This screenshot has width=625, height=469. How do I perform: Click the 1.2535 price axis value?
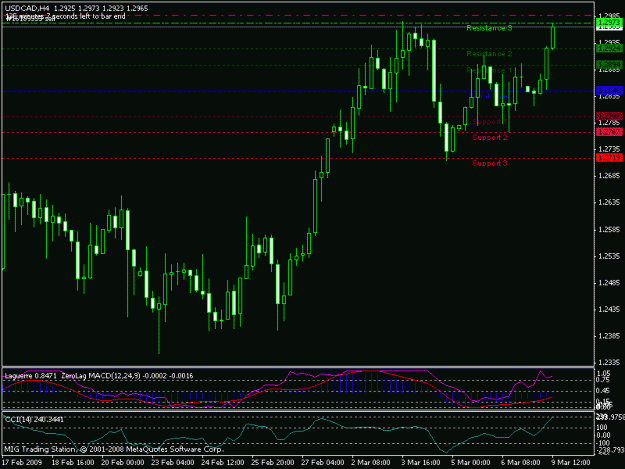pos(609,256)
